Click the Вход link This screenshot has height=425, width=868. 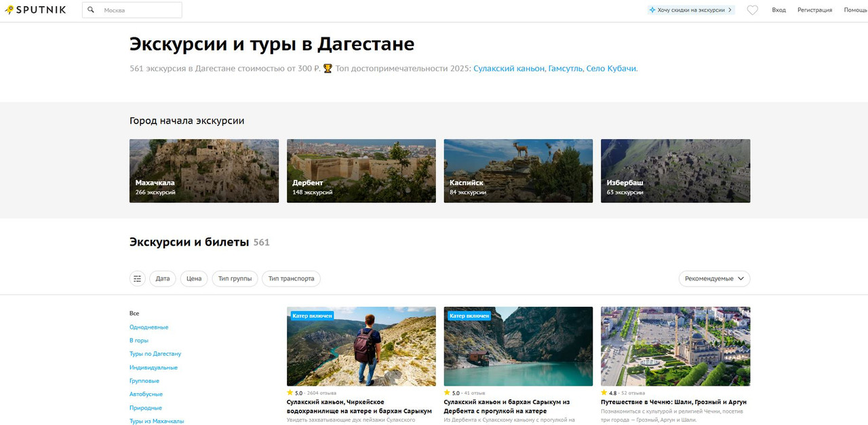(778, 10)
